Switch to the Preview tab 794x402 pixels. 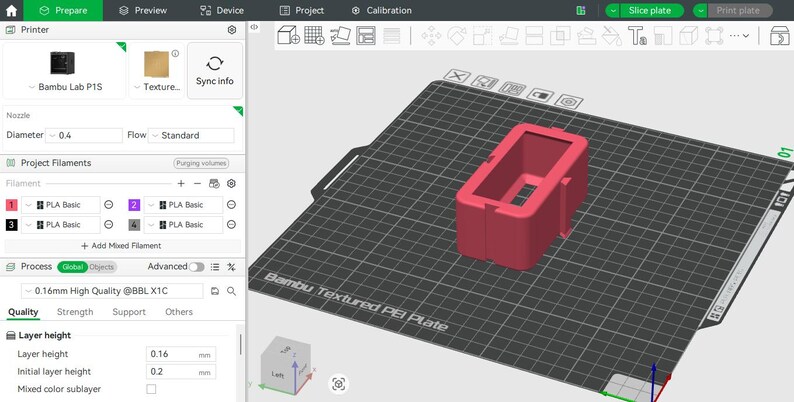click(x=142, y=10)
